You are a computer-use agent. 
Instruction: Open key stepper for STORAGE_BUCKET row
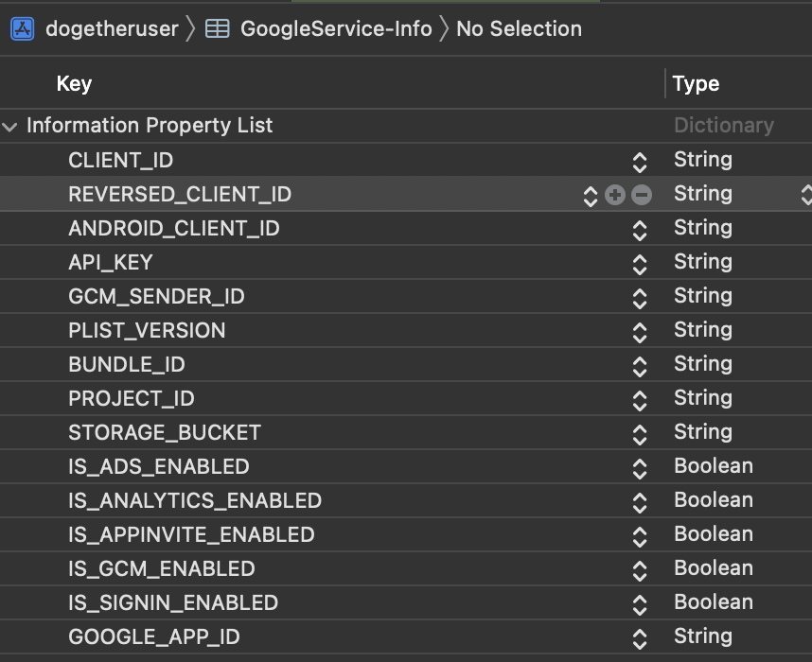[x=640, y=435]
